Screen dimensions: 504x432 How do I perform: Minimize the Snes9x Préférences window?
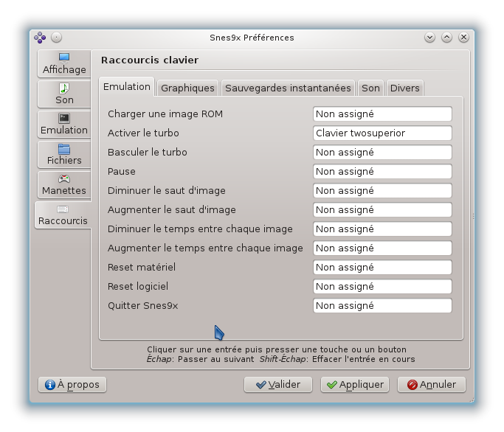coord(429,38)
